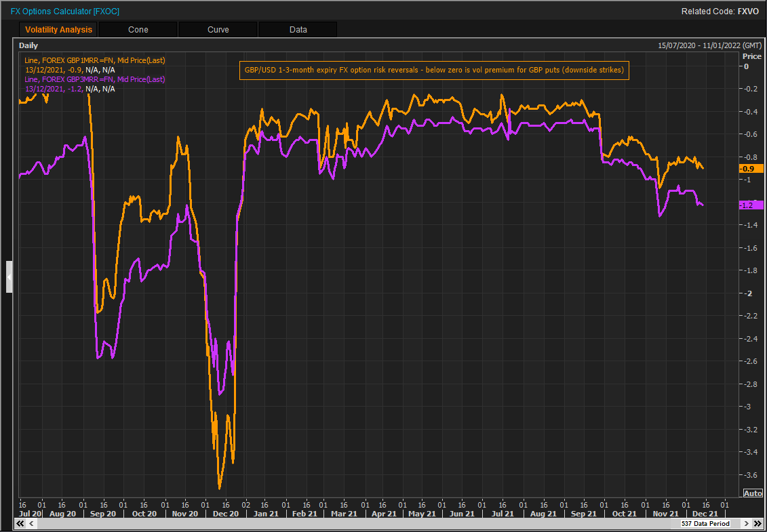The width and height of the screenshot is (767, 532).
Task: Click the double-right arrow to jump to latest data
Action: pyautogui.click(x=757, y=523)
